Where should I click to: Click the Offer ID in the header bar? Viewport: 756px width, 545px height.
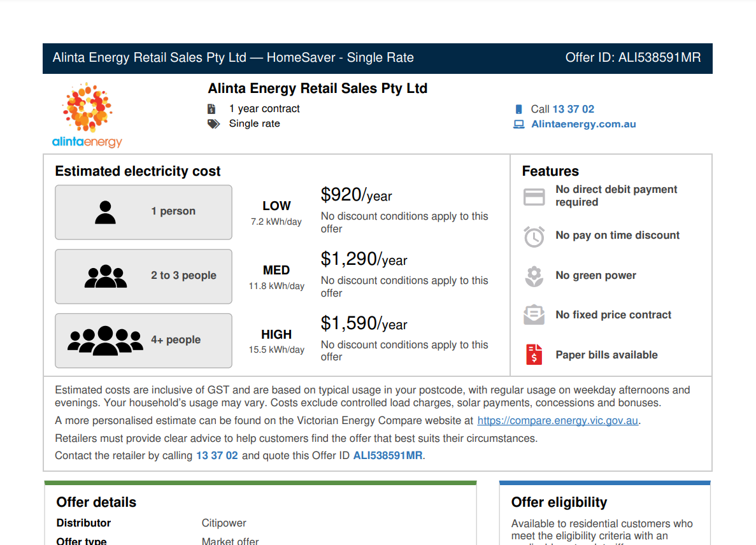(x=633, y=58)
